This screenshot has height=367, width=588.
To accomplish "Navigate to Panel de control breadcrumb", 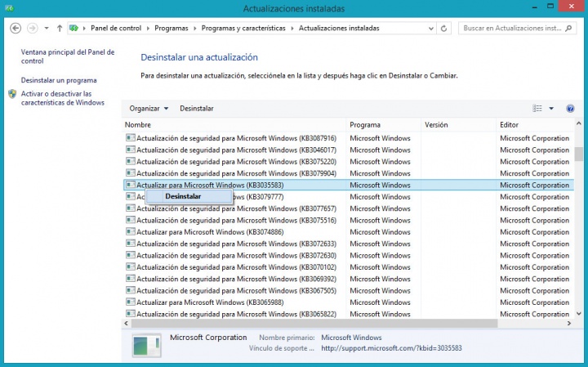I will click(x=116, y=28).
